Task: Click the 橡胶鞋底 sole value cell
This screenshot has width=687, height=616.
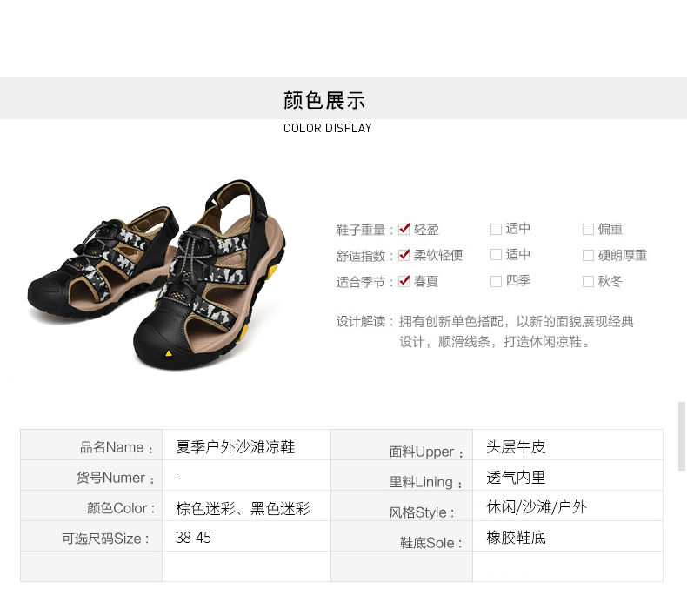Action: coord(567,536)
